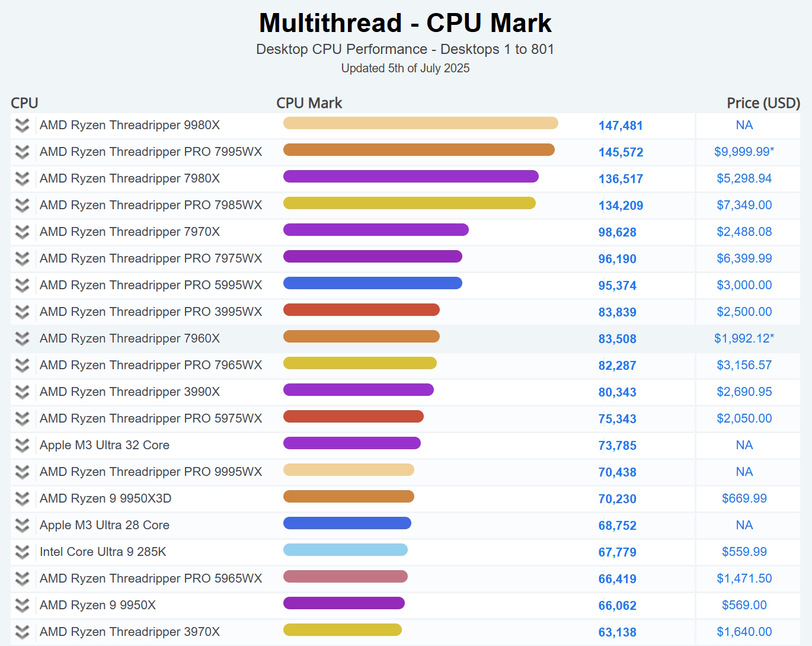Click the 147,481 CPU Mark score

(x=621, y=126)
